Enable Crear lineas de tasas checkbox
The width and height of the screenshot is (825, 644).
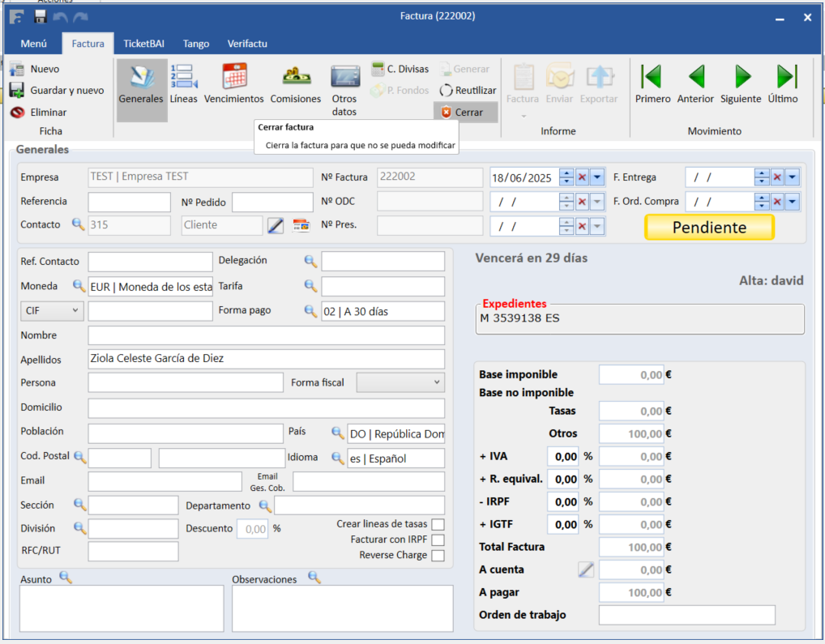(x=438, y=525)
